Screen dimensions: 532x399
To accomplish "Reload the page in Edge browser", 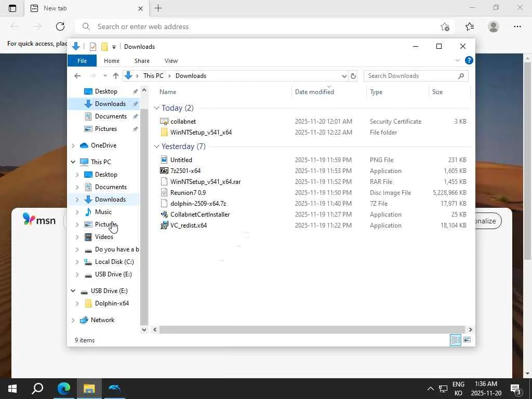I will click(x=60, y=26).
